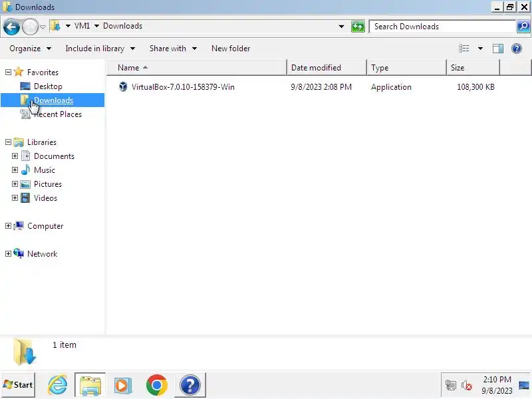
Task: Click the Network globe icon
Action: [x=19, y=253]
